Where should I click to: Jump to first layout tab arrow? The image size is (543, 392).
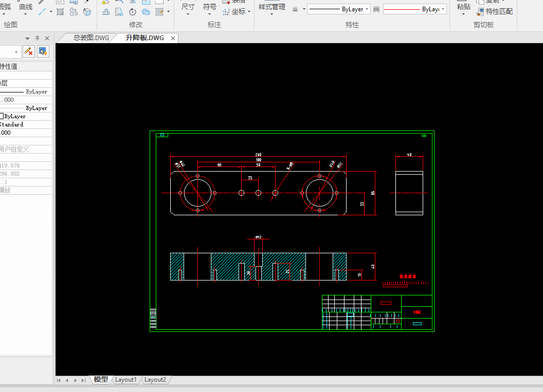point(59,380)
